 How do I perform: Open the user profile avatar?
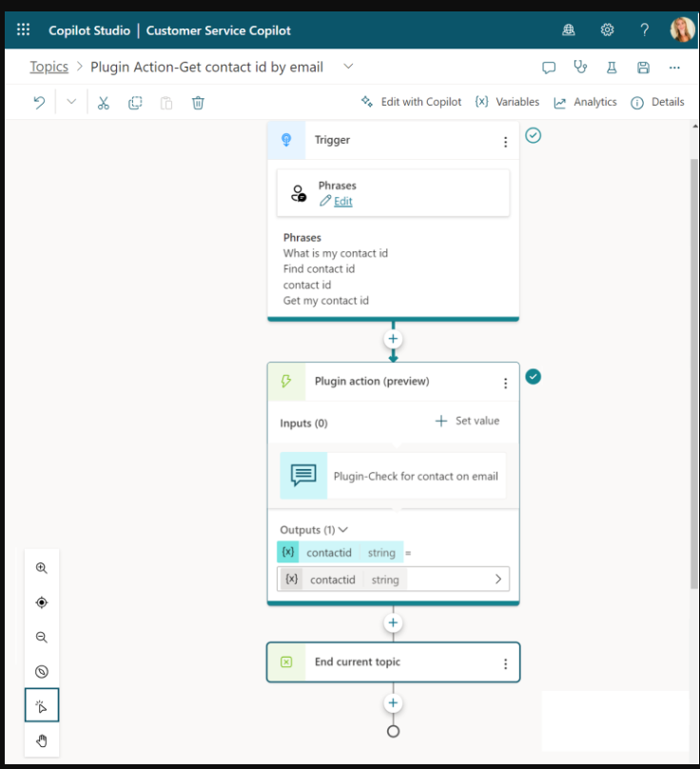point(682,30)
